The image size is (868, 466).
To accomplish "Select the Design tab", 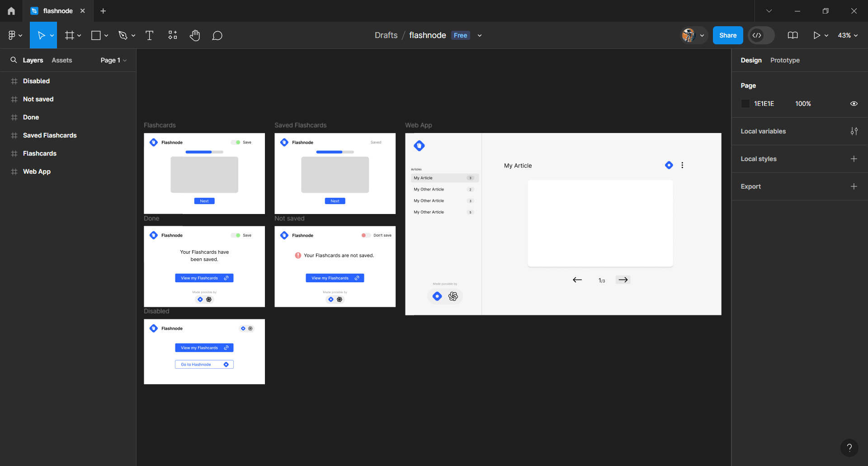I will (751, 60).
